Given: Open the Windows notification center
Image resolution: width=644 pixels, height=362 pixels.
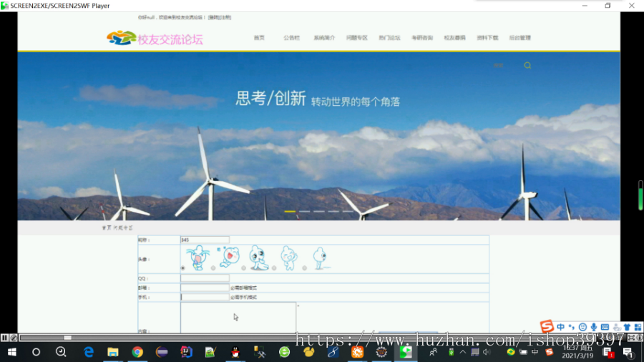Looking at the screenshot, I should pyautogui.click(x=628, y=352).
